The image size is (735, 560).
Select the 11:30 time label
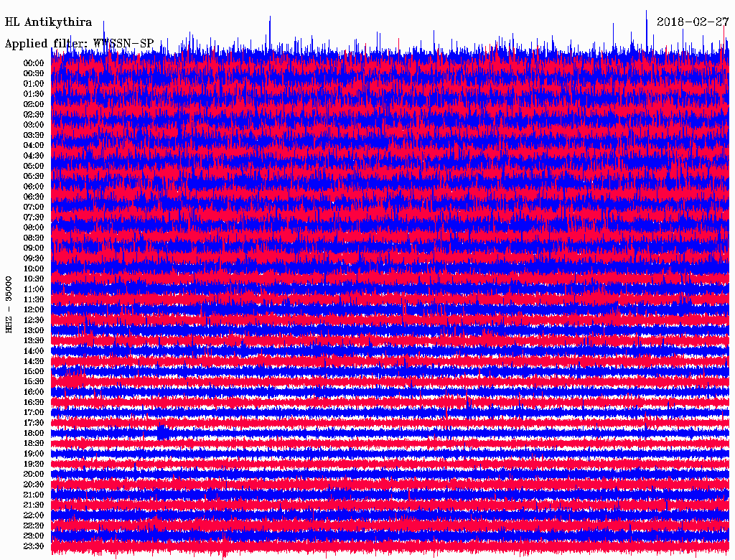[34, 299]
